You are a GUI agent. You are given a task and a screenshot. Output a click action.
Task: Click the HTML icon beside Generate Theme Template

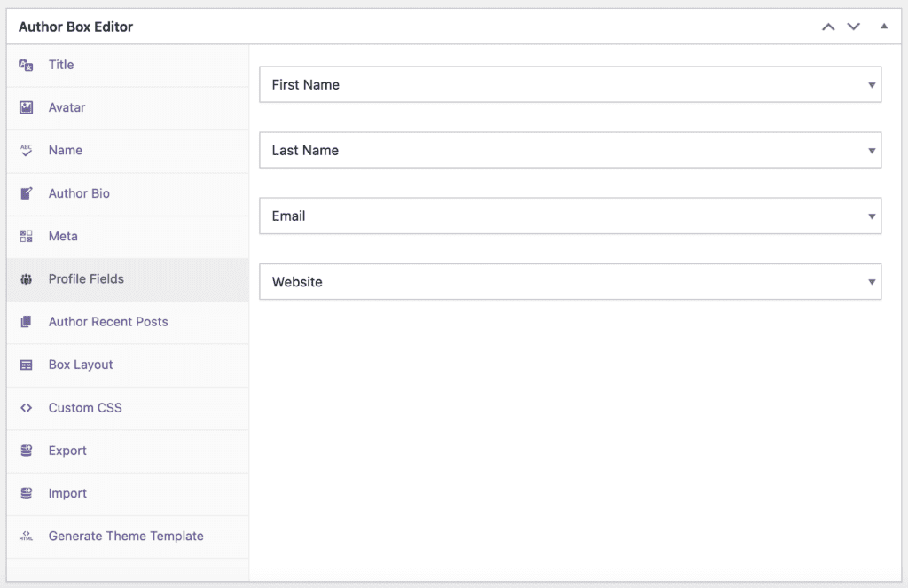click(26, 537)
